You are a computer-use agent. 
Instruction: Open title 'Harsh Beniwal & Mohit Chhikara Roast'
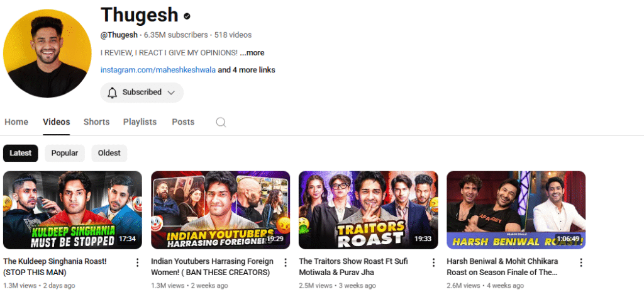[502, 266]
